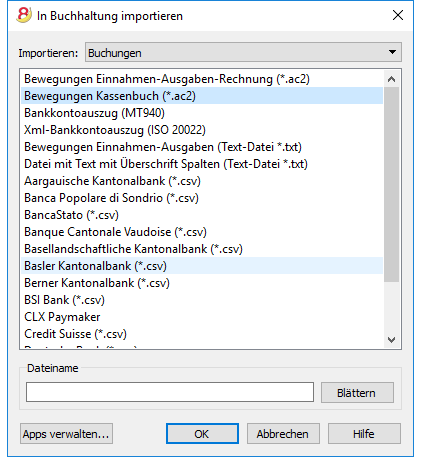Image resolution: width=421 pixels, height=464 pixels.
Task: Open the Importieren dropdown showing Buchungen
Action: coord(243,52)
